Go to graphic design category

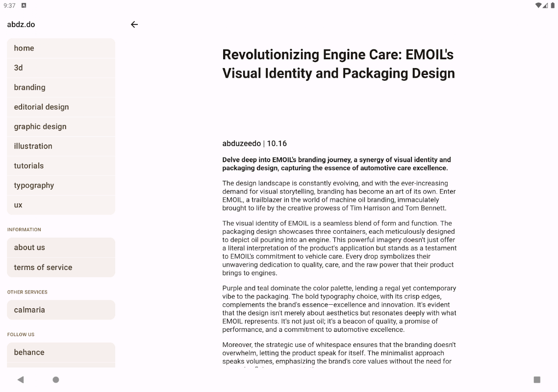[x=61, y=126]
